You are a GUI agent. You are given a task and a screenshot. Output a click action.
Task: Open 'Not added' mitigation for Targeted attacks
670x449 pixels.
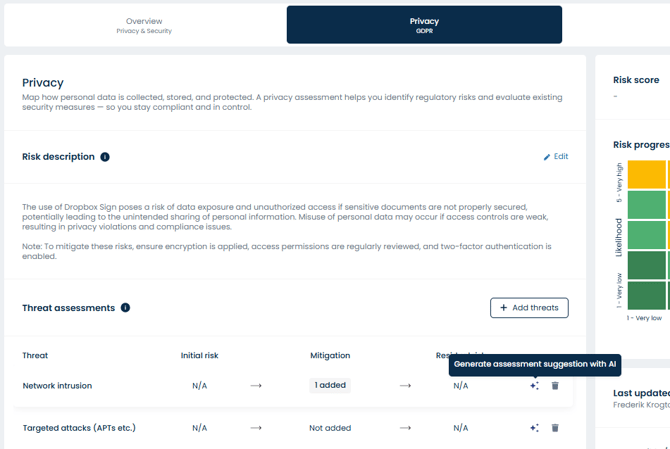330,428
